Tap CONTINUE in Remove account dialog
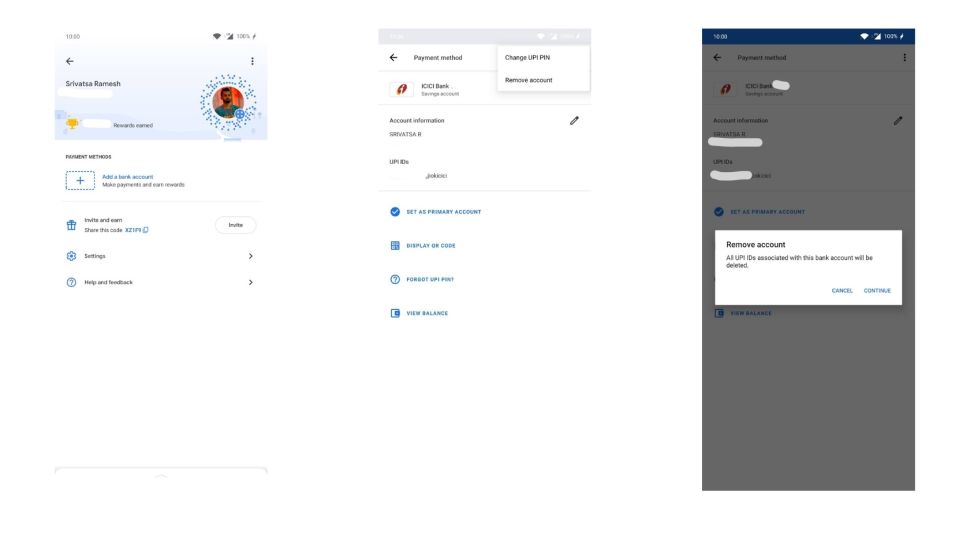This screenshot has height=545, width=970. tap(877, 291)
